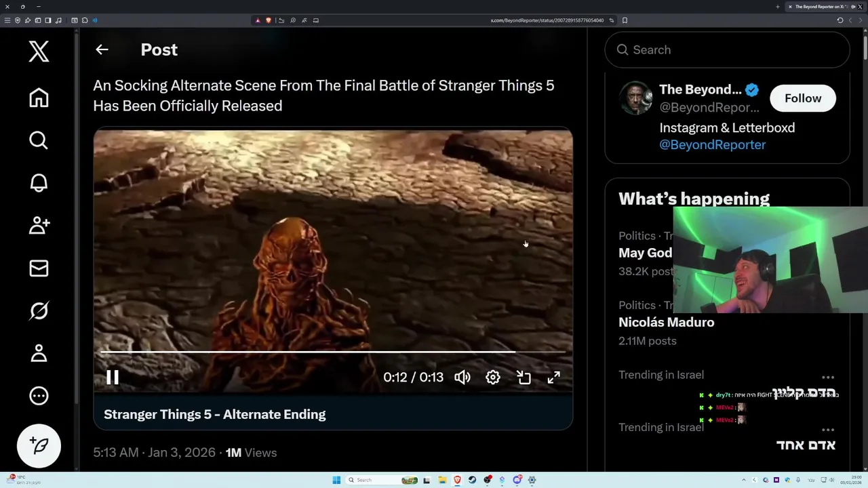Open @BeyondReporter link in bio
This screenshot has width=868, height=488.
point(712,144)
